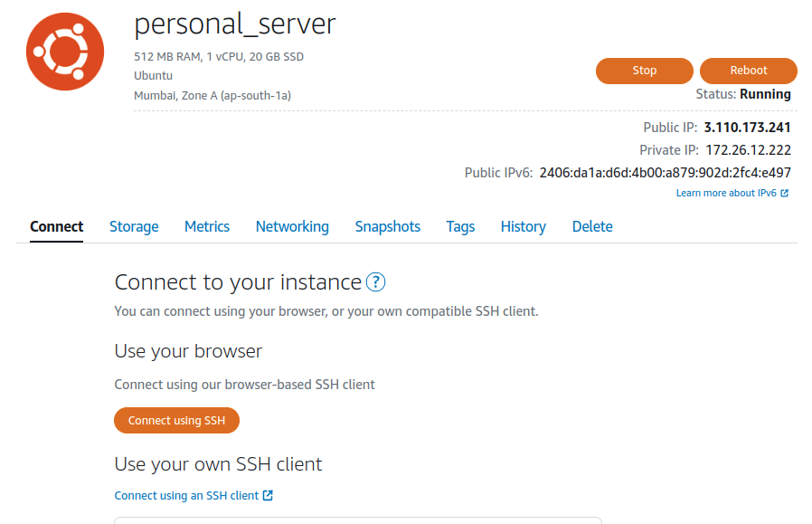Click the public IP address 3.110.173.241

[747, 128]
